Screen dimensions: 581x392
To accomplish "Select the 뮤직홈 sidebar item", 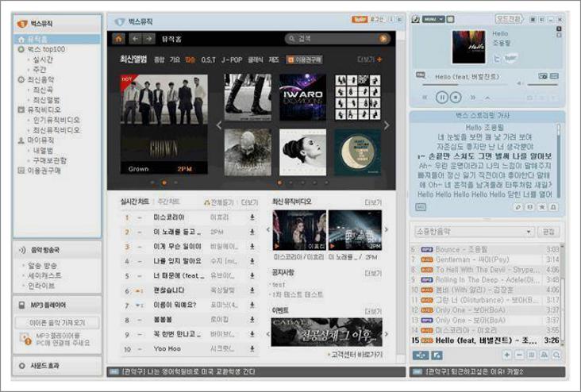I will [57, 39].
